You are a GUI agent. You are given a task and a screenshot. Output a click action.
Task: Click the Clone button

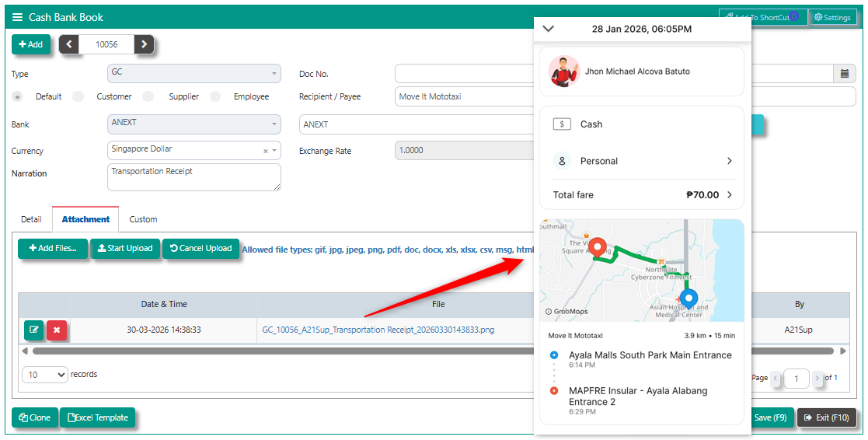[x=34, y=417]
